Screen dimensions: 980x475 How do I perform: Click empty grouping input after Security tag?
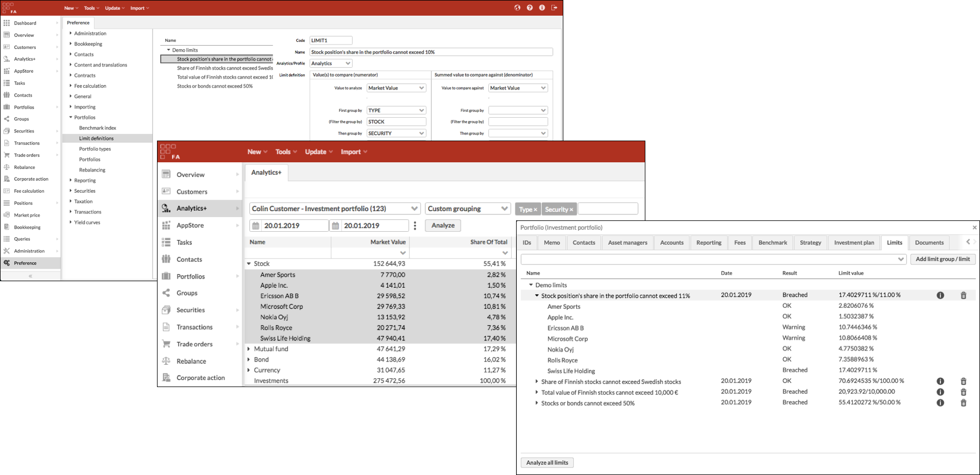608,209
